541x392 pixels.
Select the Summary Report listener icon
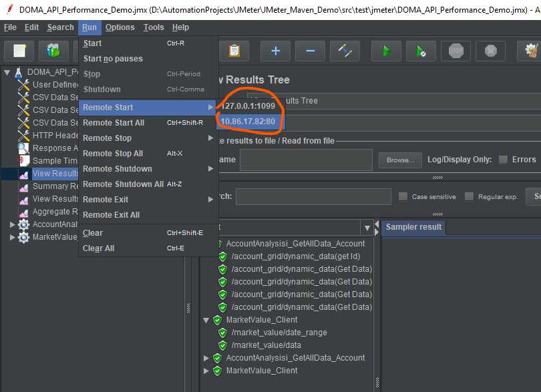(23, 188)
